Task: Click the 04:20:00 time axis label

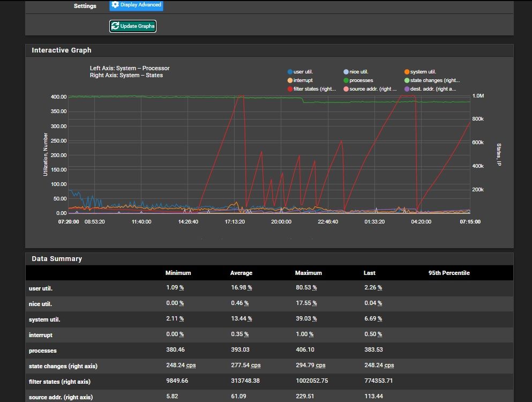Action: [x=421, y=222]
